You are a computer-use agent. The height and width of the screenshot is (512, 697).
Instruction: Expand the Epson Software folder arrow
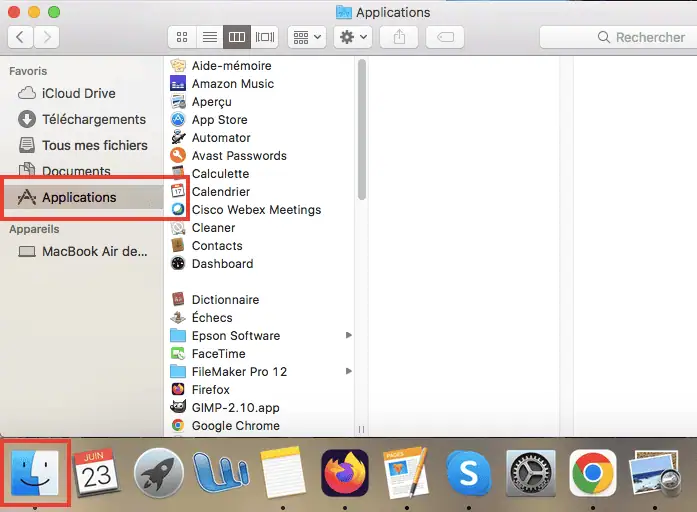[348, 336]
